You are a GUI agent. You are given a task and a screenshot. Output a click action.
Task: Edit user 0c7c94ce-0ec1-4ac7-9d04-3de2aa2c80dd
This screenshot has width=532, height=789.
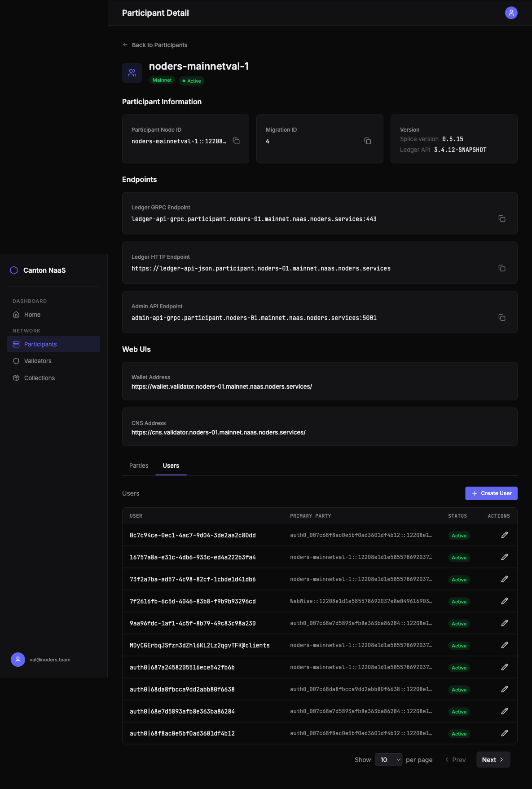505,535
